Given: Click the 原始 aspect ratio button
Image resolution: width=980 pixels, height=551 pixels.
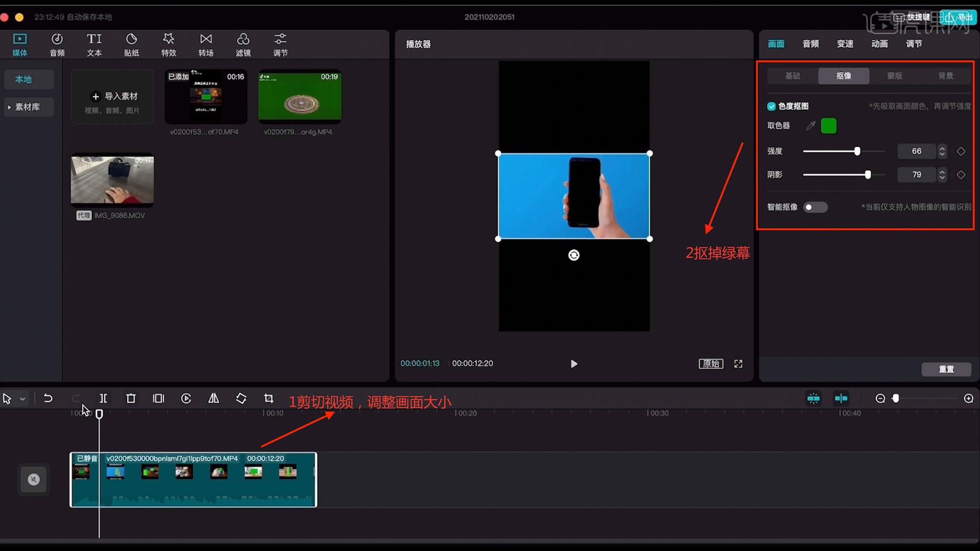Looking at the screenshot, I should coord(711,364).
